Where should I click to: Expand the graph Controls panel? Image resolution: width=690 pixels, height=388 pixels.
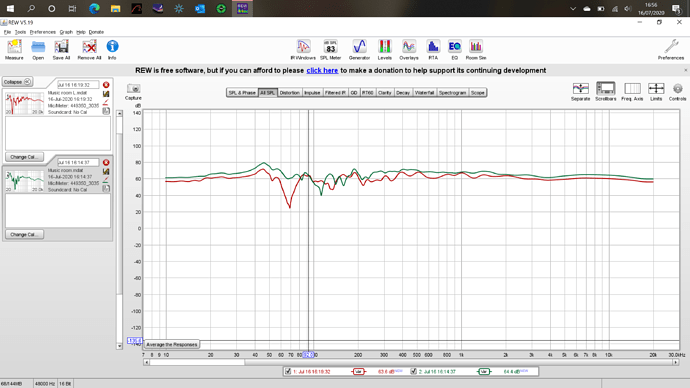pos(677,92)
